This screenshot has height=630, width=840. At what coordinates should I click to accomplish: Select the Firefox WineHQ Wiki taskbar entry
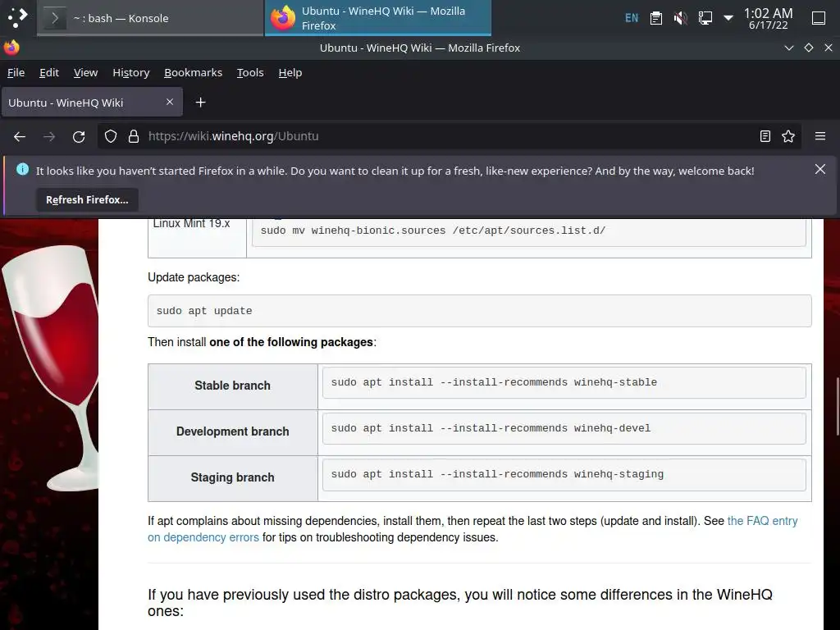[378, 18]
